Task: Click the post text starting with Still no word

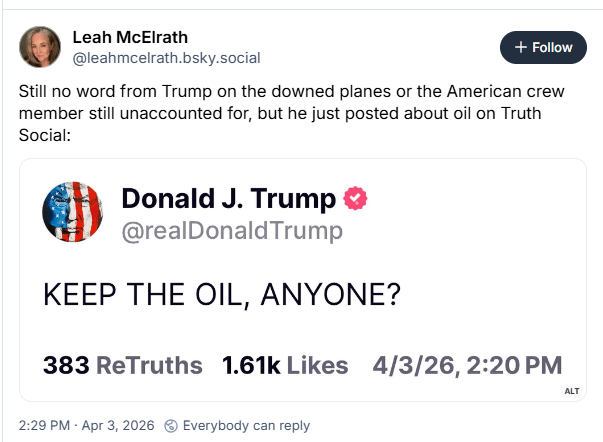Action: click(290, 91)
